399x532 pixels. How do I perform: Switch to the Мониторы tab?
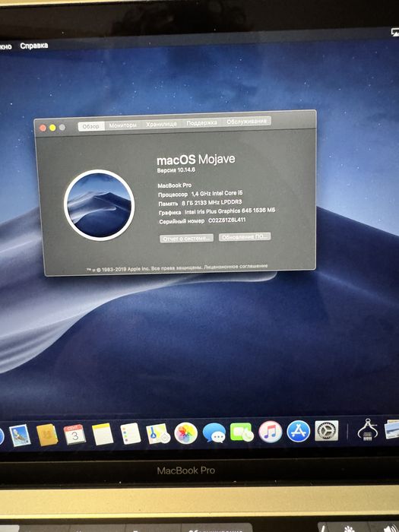[123, 125]
